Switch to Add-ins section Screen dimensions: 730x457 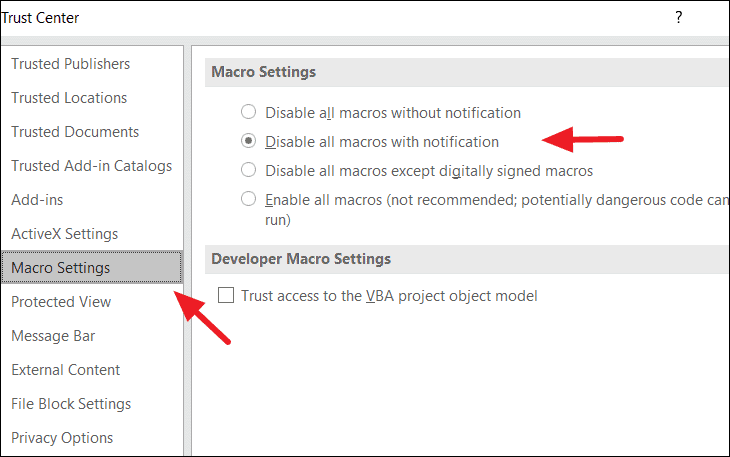37,200
